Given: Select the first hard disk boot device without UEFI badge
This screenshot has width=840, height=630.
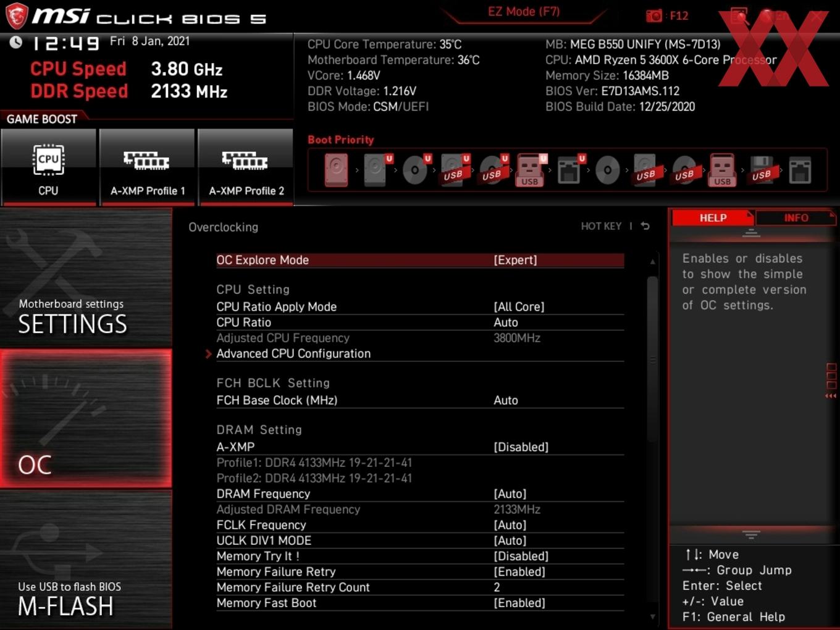Looking at the screenshot, I should tap(337, 170).
